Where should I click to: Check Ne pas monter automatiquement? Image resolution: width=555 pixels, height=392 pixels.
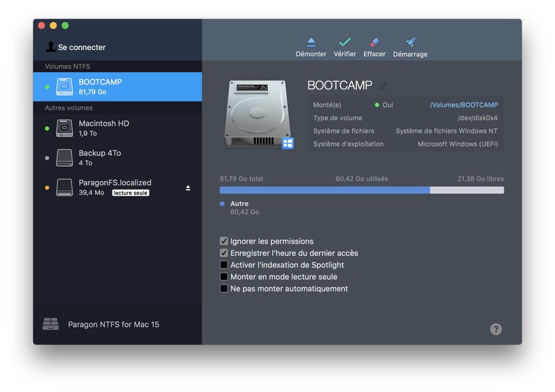click(x=223, y=289)
